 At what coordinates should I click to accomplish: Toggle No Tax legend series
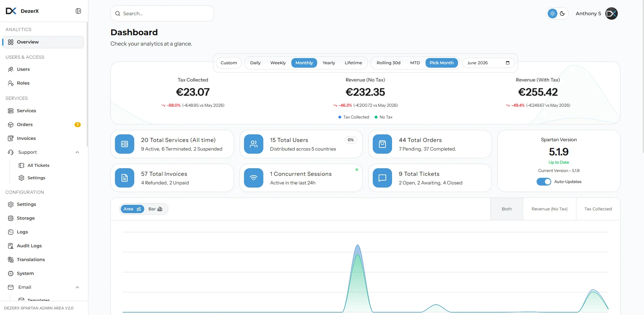383,117
